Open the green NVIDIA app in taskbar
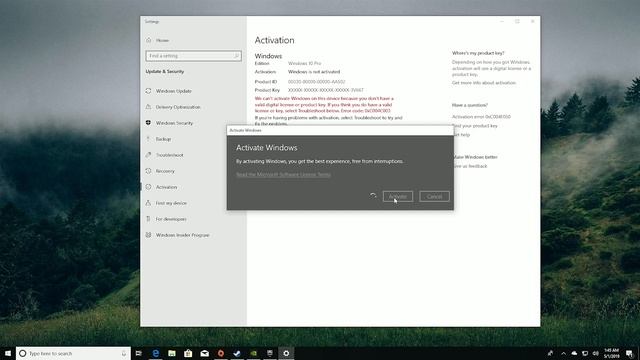 253,353
